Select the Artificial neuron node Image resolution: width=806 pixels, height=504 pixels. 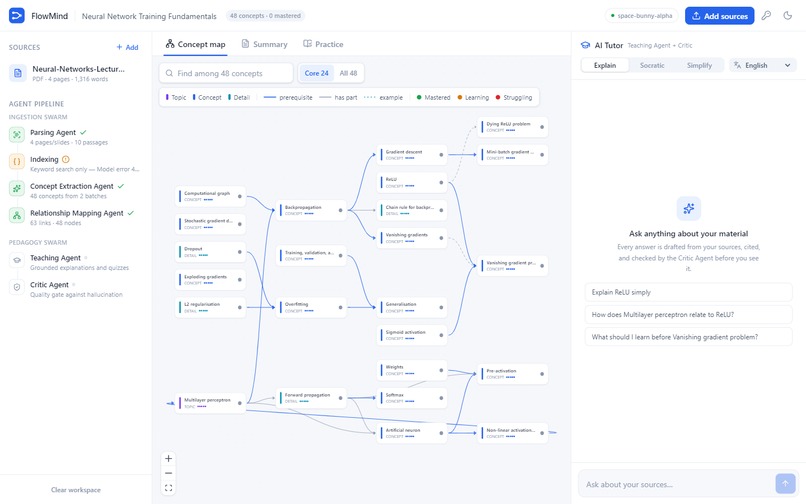pyautogui.click(x=412, y=433)
